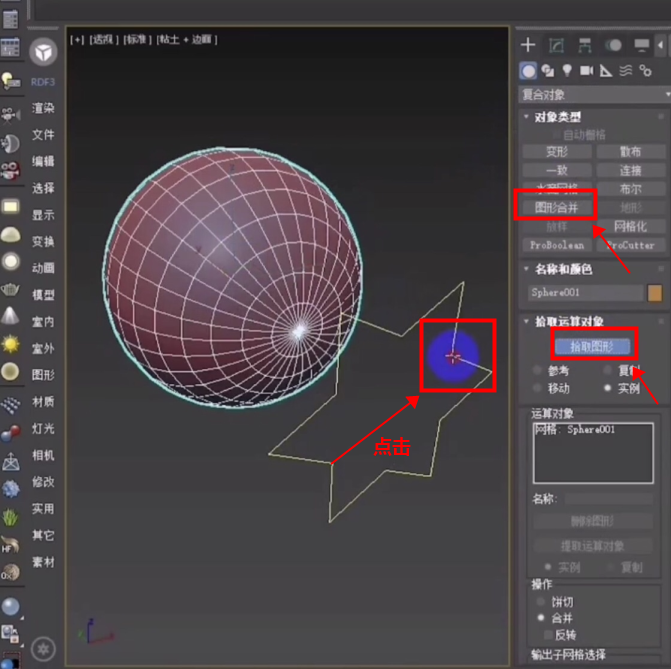Choose the 移动 radio option
The width and height of the screenshot is (671, 669).
pos(537,388)
